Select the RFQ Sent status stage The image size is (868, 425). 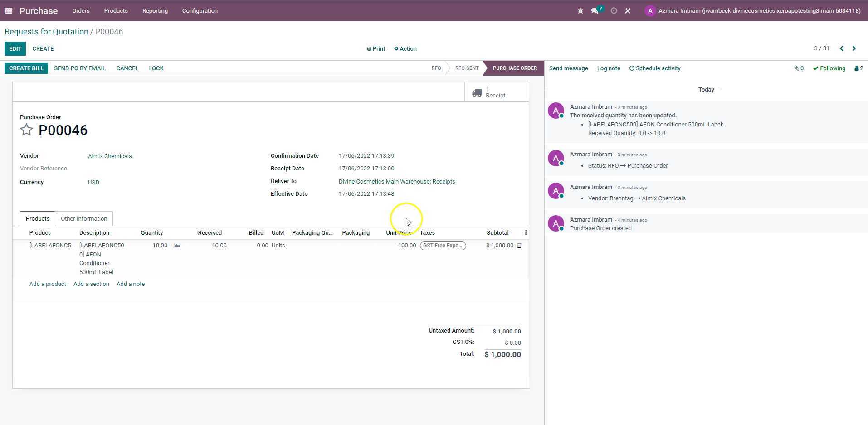(467, 68)
